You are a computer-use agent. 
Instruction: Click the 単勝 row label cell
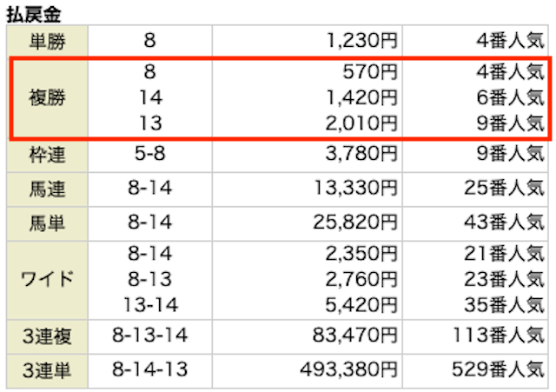[x=47, y=41]
